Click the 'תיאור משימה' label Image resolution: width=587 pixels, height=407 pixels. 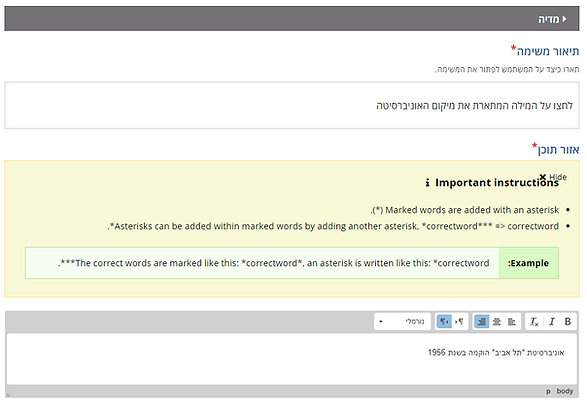[x=548, y=51]
